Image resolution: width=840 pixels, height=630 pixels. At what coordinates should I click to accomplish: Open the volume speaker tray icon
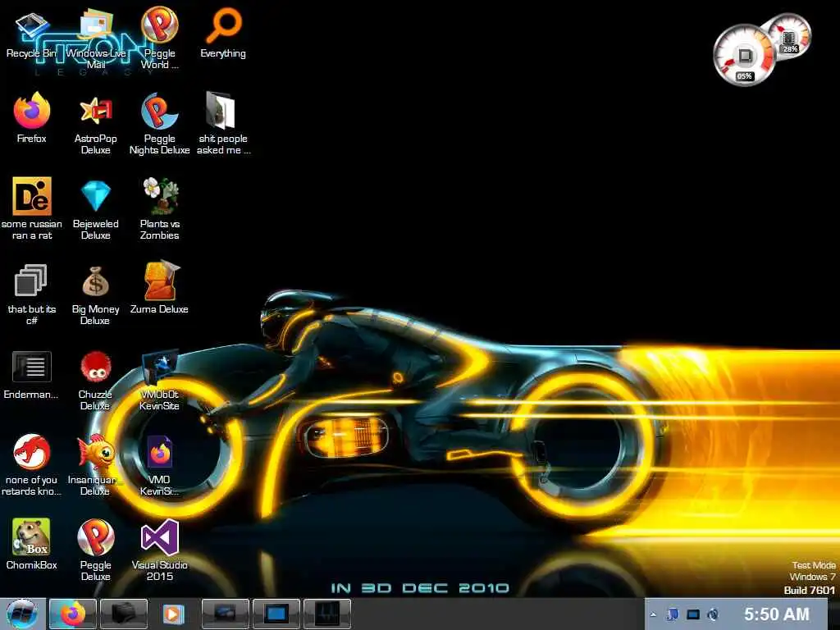(x=713, y=614)
